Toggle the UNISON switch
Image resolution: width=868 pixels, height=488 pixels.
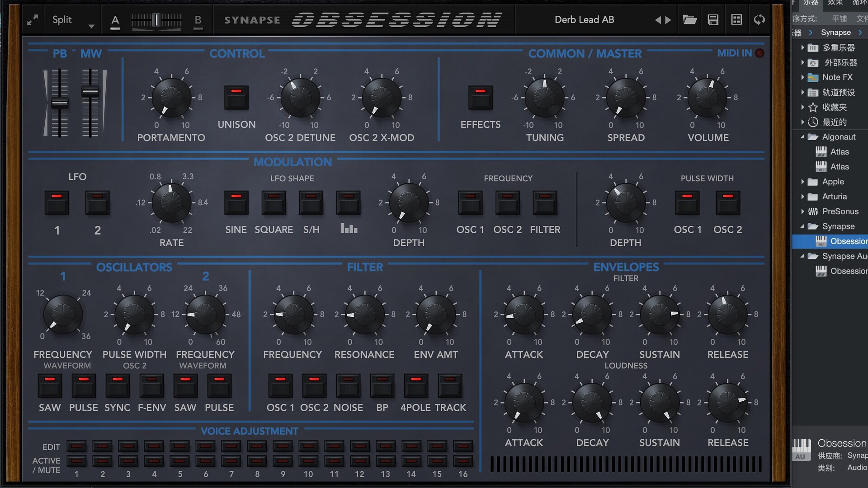point(236,97)
